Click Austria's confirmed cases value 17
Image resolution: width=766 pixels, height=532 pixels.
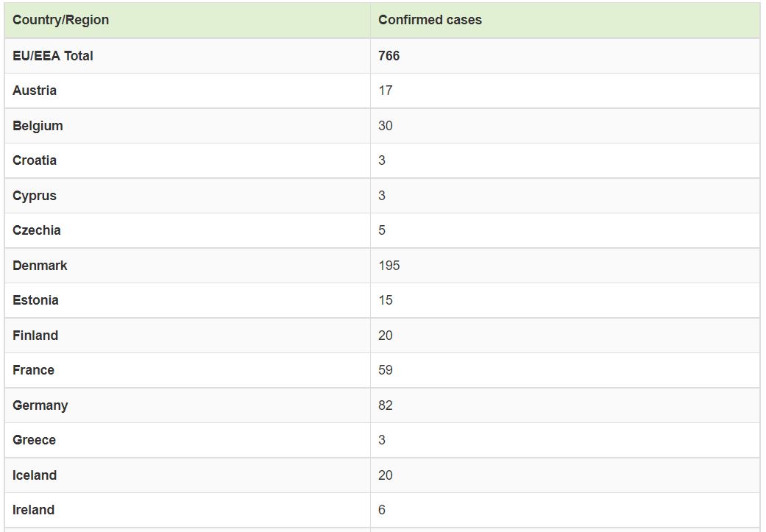coord(386,91)
